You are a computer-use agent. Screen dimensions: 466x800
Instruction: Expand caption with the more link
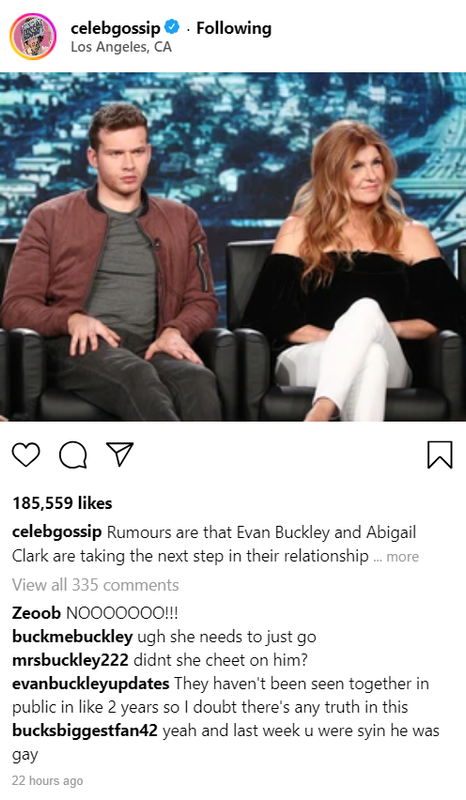[402, 557]
